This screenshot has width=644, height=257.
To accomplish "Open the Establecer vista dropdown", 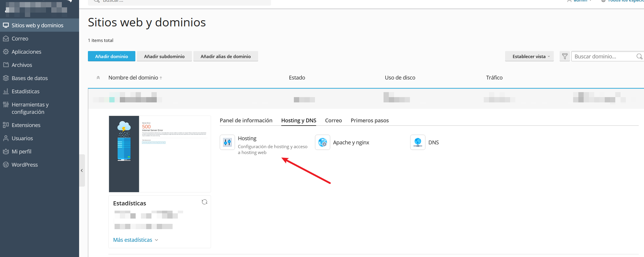I will coord(529,56).
